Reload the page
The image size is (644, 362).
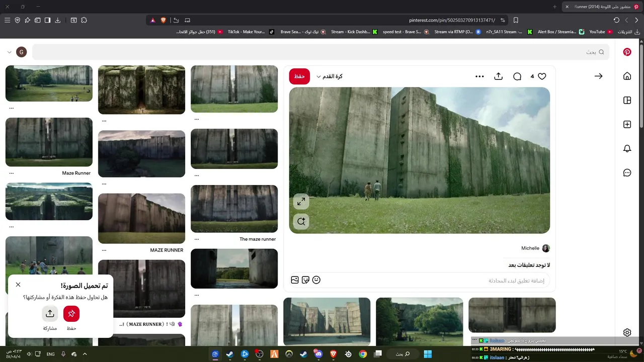click(616, 20)
